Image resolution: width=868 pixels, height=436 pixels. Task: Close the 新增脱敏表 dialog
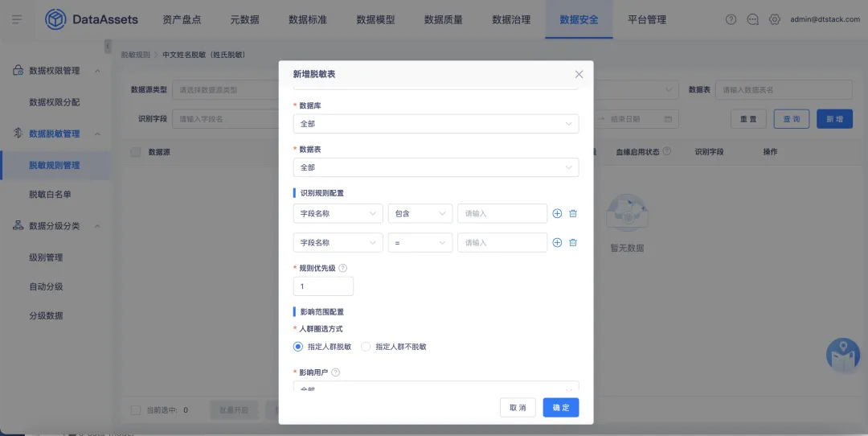coord(579,74)
